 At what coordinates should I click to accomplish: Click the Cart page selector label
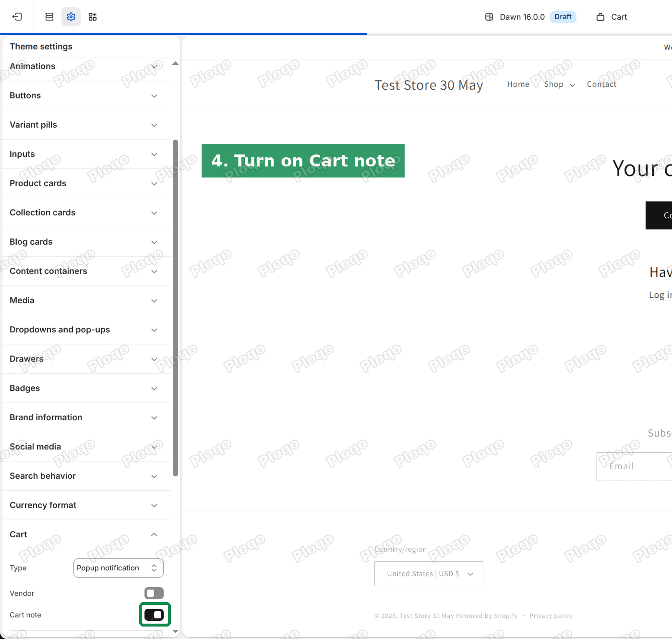click(619, 17)
